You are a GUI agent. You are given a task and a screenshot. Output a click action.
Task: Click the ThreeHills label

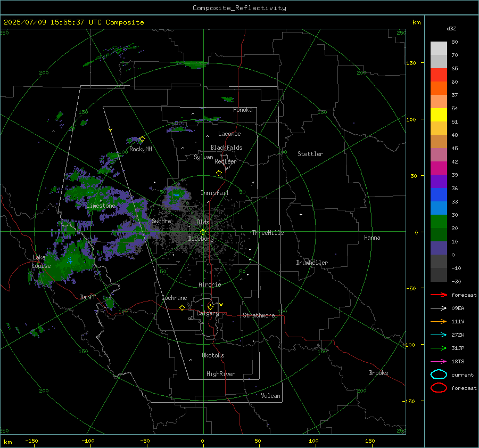tap(268, 233)
